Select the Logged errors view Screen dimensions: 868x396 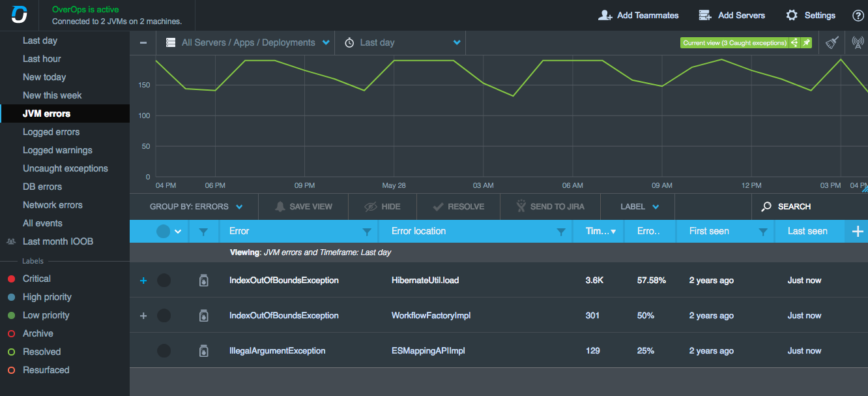51,132
